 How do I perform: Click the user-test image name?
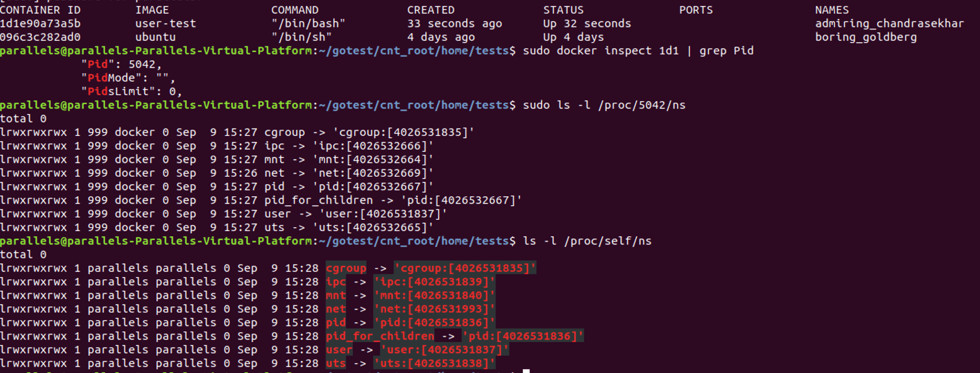pos(165,24)
